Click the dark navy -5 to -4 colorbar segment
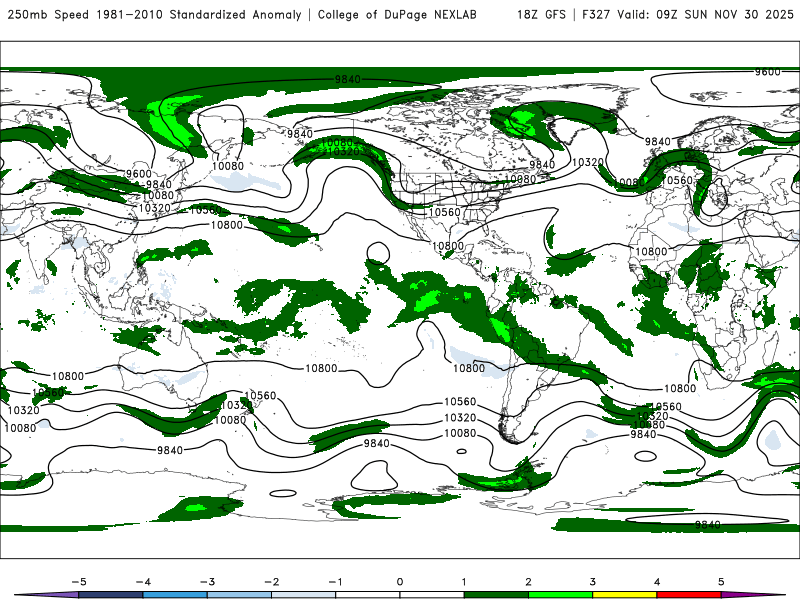The height and width of the screenshot is (600, 800). coord(111,595)
